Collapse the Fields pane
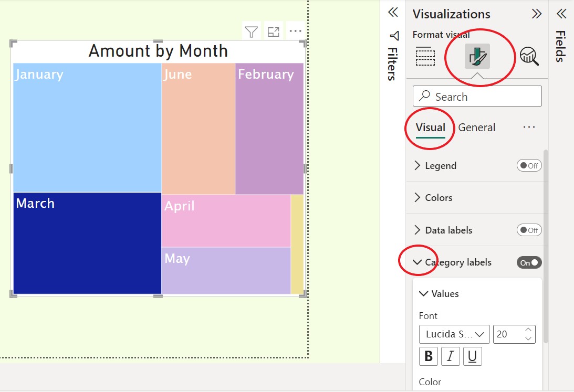 pyautogui.click(x=562, y=14)
